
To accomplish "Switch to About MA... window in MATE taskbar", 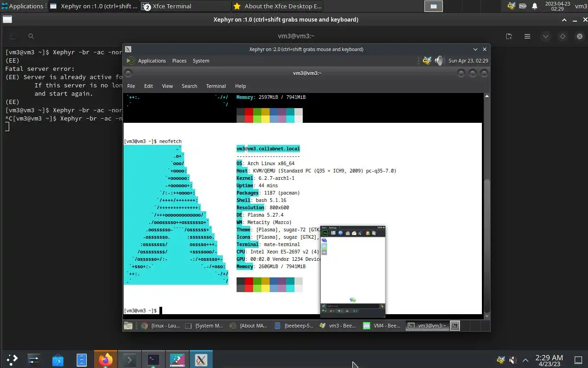I will click(249, 326).
